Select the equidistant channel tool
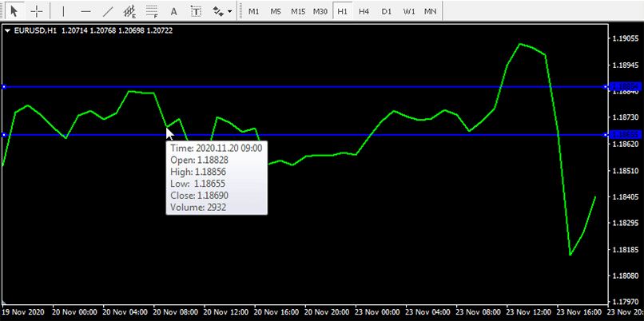The width and height of the screenshot is (644, 321). [129, 11]
